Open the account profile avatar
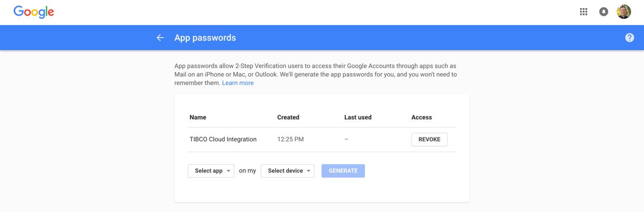The image size is (644, 212). (623, 12)
